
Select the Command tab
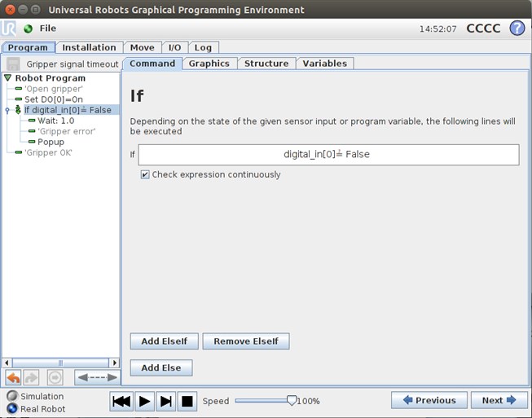pyautogui.click(x=152, y=64)
